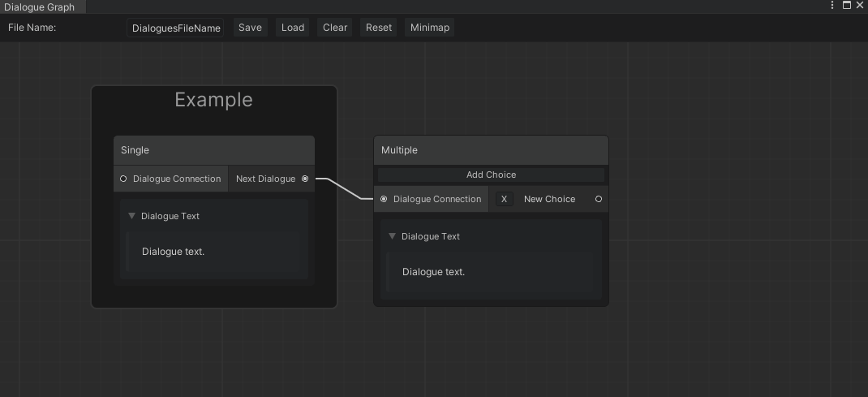The image size is (868, 397).
Task: Select the Dialogue Graph tab
Action: pyautogui.click(x=40, y=6)
